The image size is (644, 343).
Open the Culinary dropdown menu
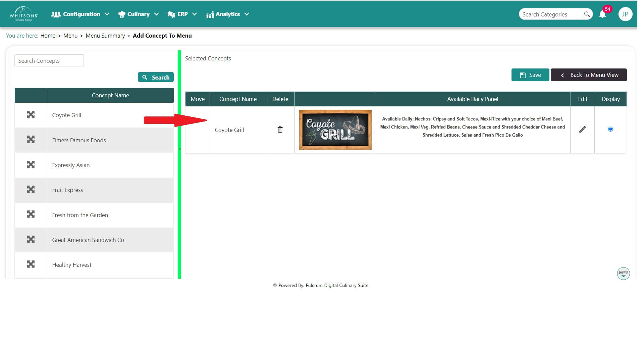(138, 14)
